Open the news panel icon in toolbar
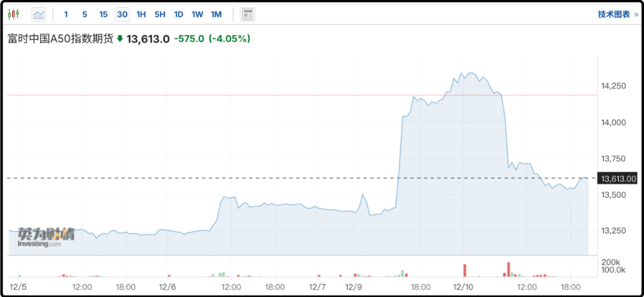 tap(248, 14)
